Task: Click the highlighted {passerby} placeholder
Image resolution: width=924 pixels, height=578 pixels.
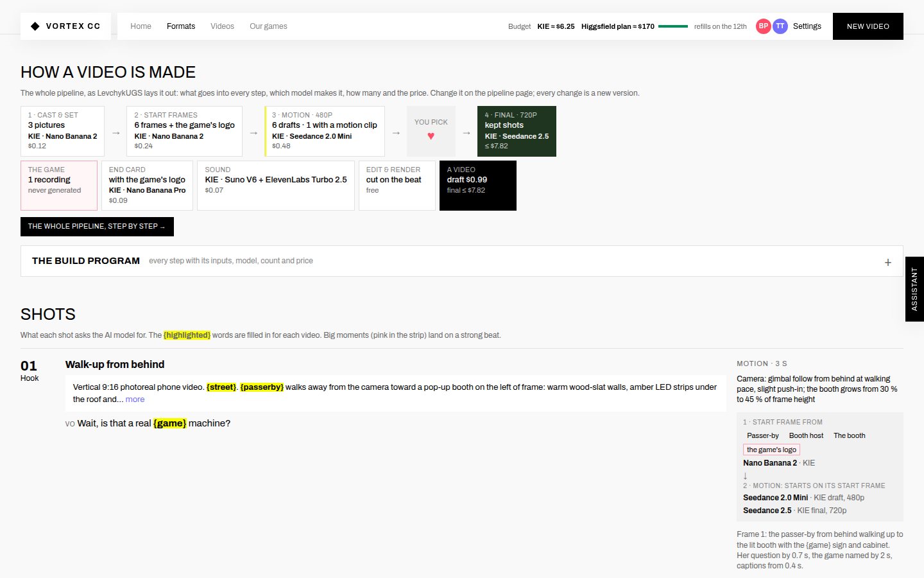Action: pos(262,387)
